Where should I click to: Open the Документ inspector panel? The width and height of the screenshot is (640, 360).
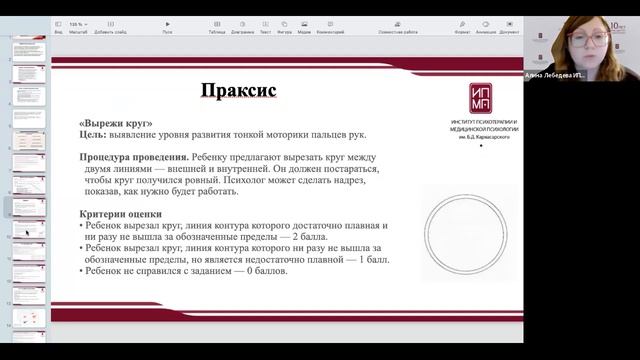[509, 27]
